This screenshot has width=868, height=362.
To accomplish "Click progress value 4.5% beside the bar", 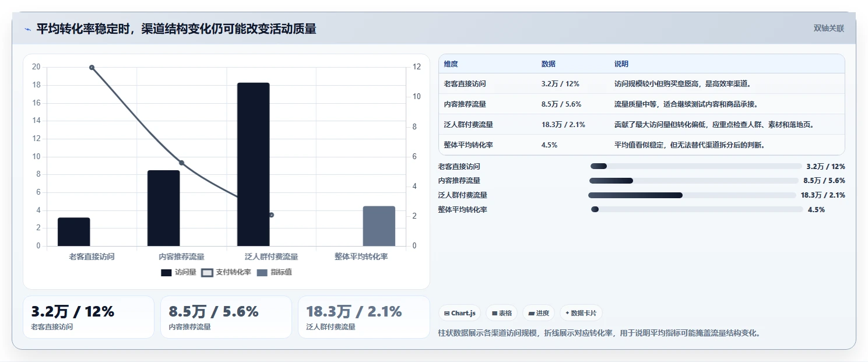I will pos(816,210).
